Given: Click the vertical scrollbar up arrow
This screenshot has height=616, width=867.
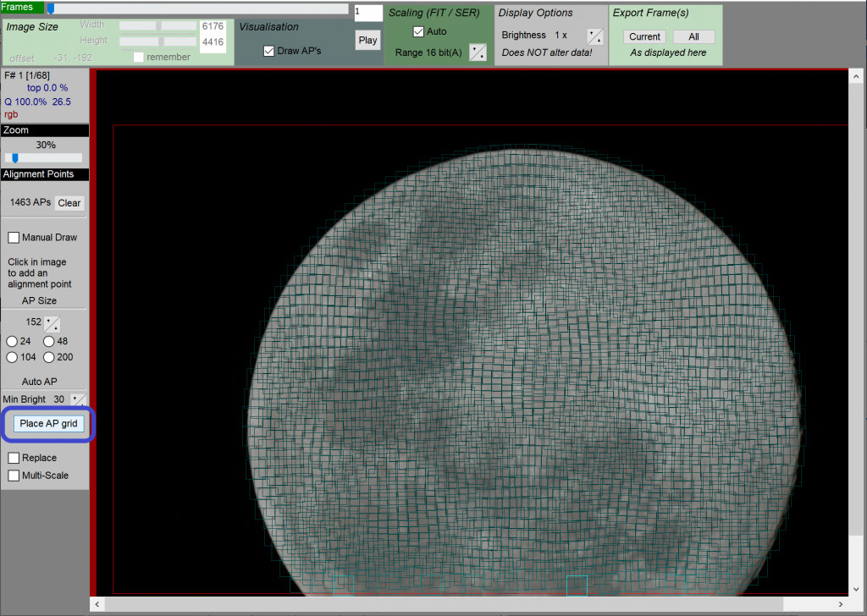Looking at the screenshot, I should [x=856, y=77].
